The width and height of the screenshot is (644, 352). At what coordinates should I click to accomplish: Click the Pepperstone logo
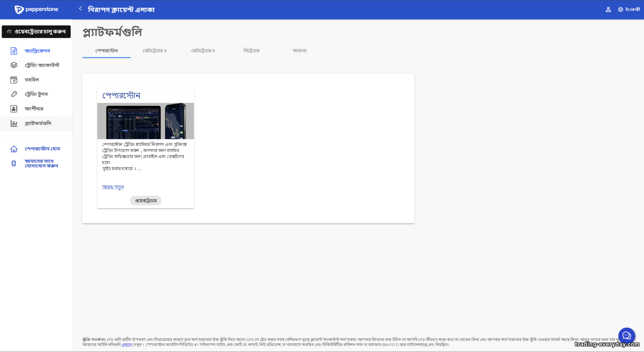click(36, 9)
